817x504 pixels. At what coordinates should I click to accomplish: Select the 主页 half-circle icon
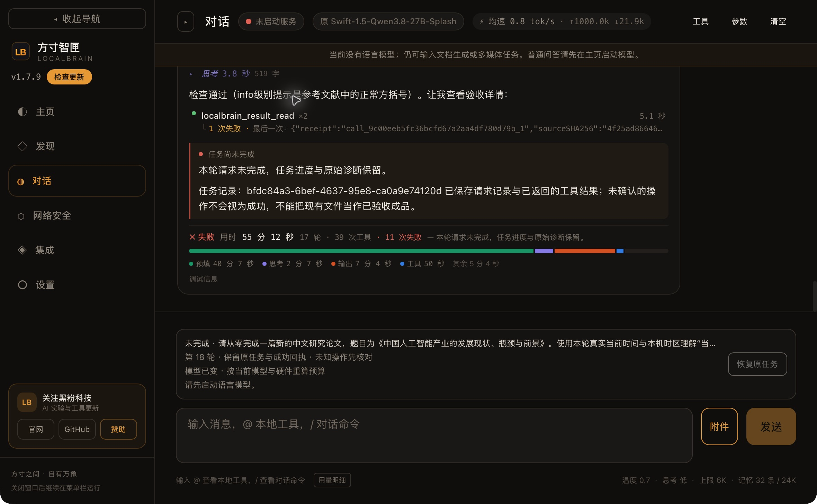click(22, 111)
